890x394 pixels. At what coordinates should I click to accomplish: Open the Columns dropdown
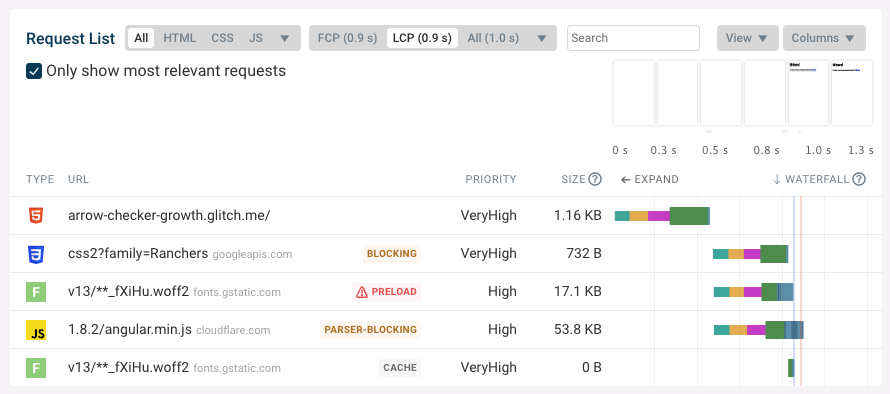pos(823,38)
